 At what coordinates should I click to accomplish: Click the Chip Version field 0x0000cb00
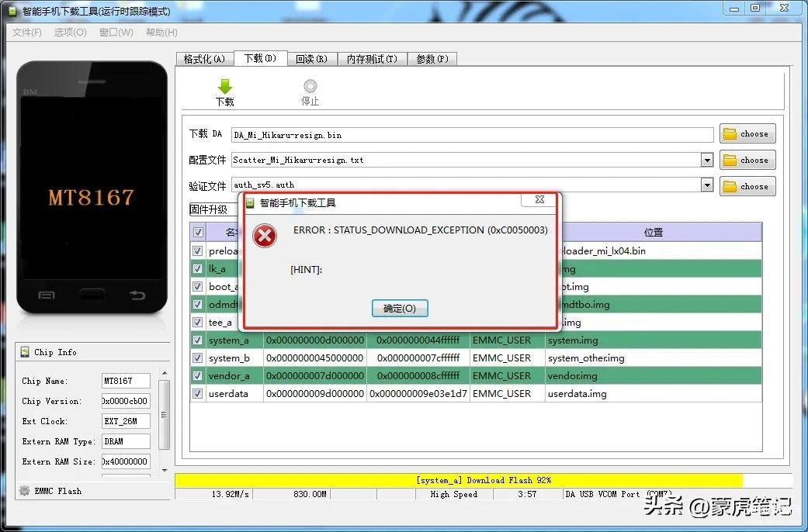click(x=126, y=401)
